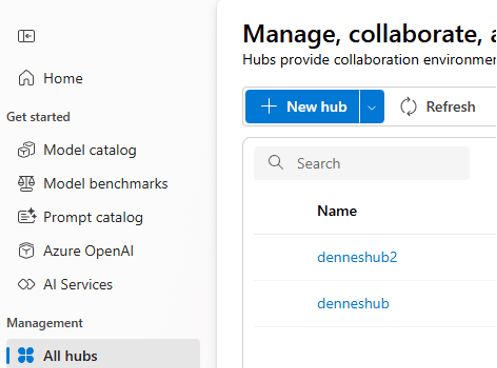Focus the Search input field

362,163
